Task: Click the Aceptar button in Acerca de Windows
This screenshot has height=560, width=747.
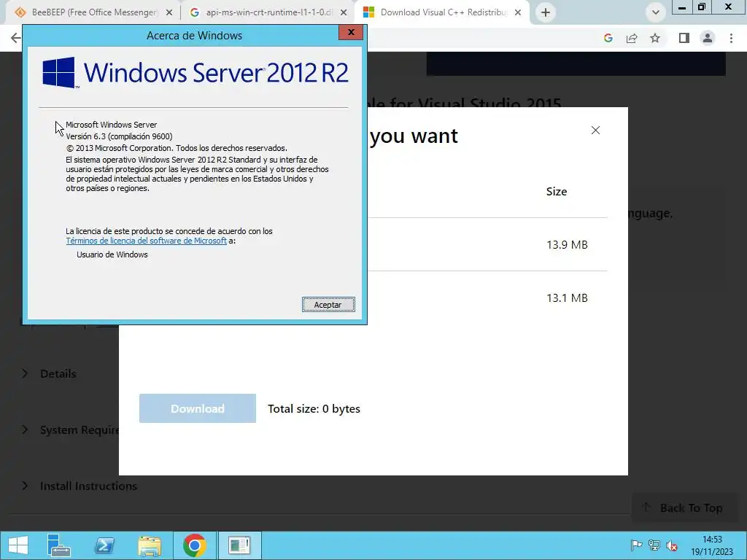Action: [328, 305]
